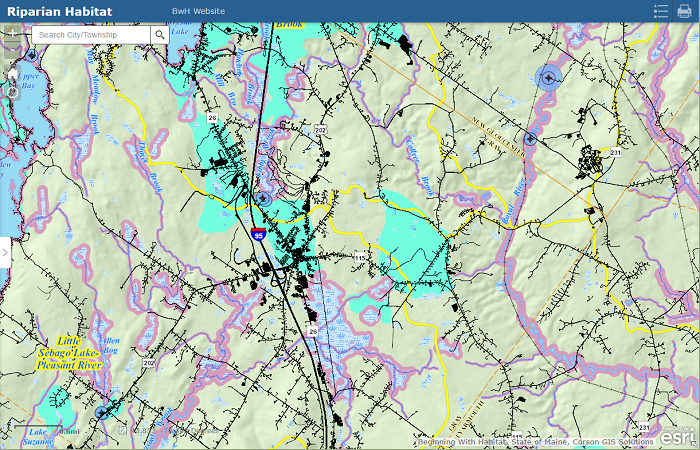The image size is (700, 450).
Task: Zoom in with the plus button
Action: pyautogui.click(x=11, y=33)
